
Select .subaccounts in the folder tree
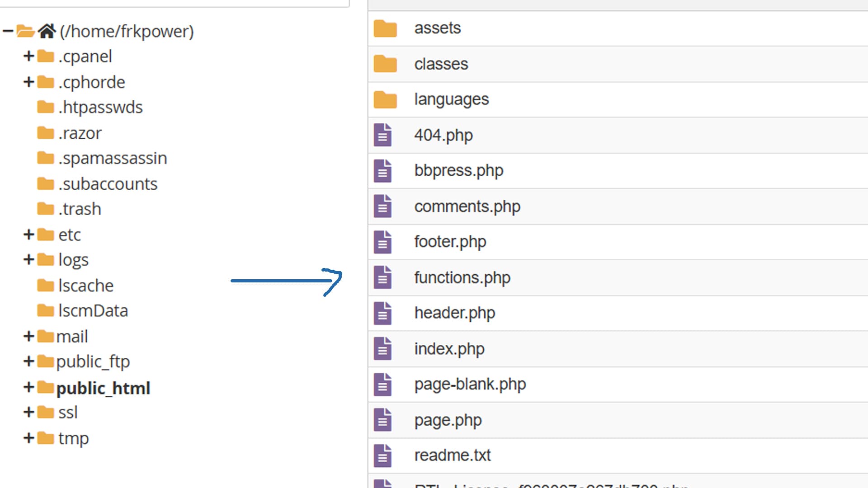pyautogui.click(x=108, y=184)
